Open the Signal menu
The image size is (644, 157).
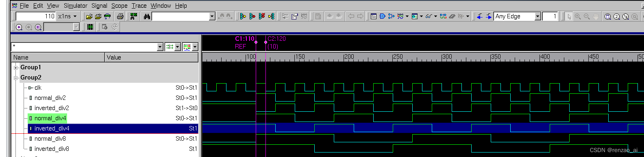99,6
